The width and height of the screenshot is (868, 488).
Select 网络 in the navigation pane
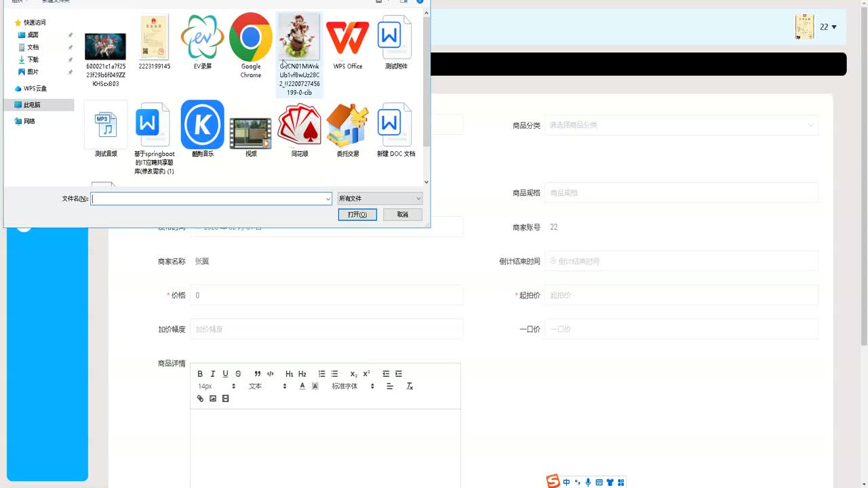[x=29, y=121]
